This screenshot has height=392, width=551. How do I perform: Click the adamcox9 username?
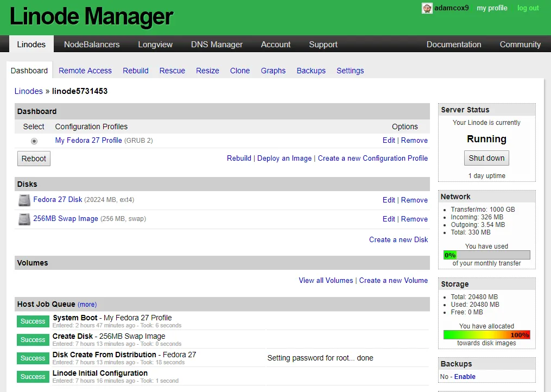(x=452, y=8)
